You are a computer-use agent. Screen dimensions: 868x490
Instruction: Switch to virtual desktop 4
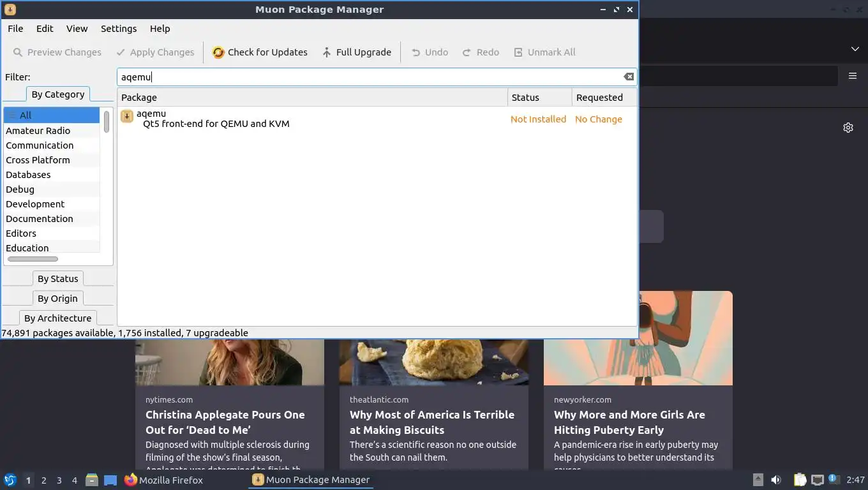tap(74, 480)
